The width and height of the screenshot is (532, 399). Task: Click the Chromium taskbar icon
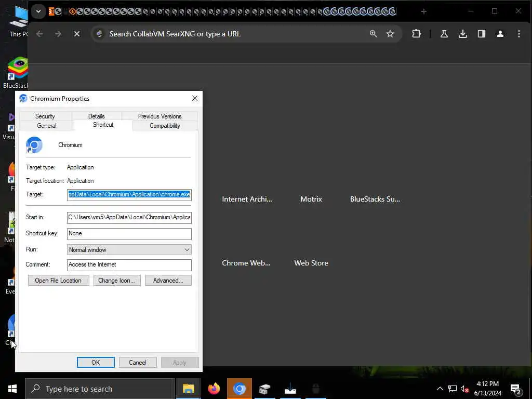pyautogui.click(x=239, y=389)
